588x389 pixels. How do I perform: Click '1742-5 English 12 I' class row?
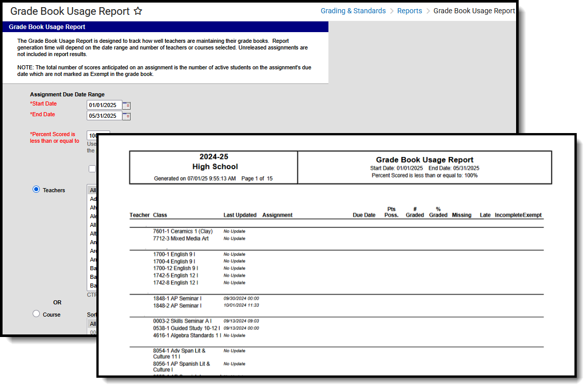click(175, 275)
